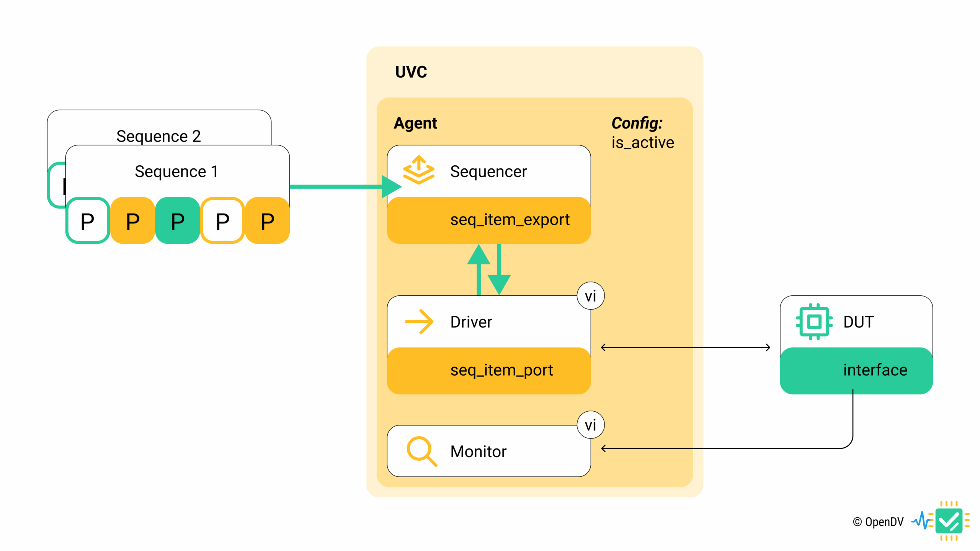This screenshot has width=980, height=551.
Task: Click the Monitor magnifying glass icon
Action: coord(421,452)
